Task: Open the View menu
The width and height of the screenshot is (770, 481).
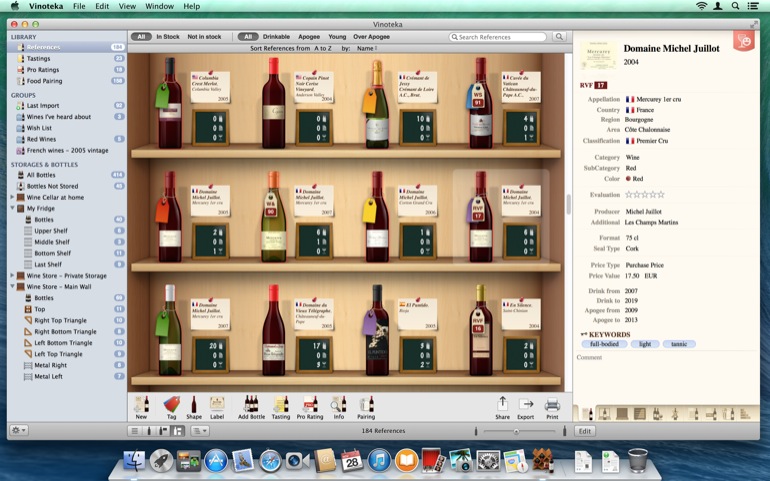Action: point(127,6)
